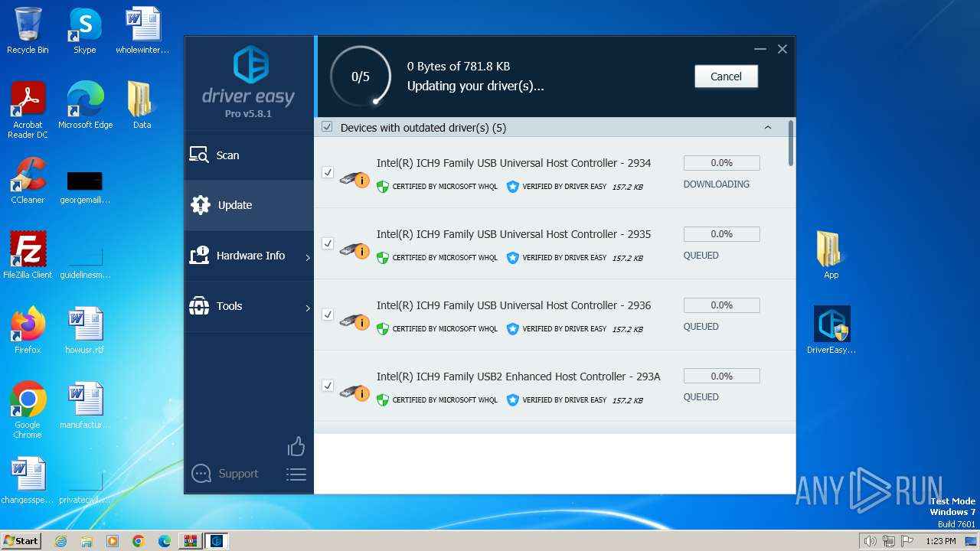Cancel the driver update

coord(726,77)
